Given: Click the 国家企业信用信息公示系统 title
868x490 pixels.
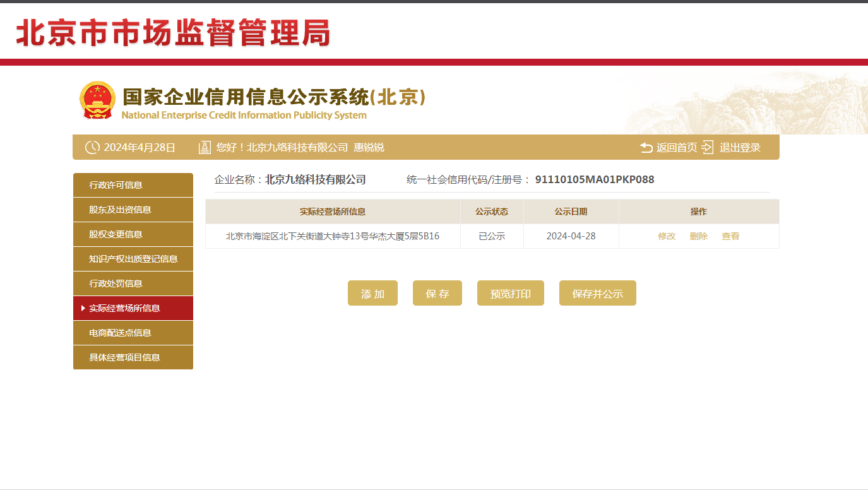Looking at the screenshot, I should pyautogui.click(x=275, y=97).
